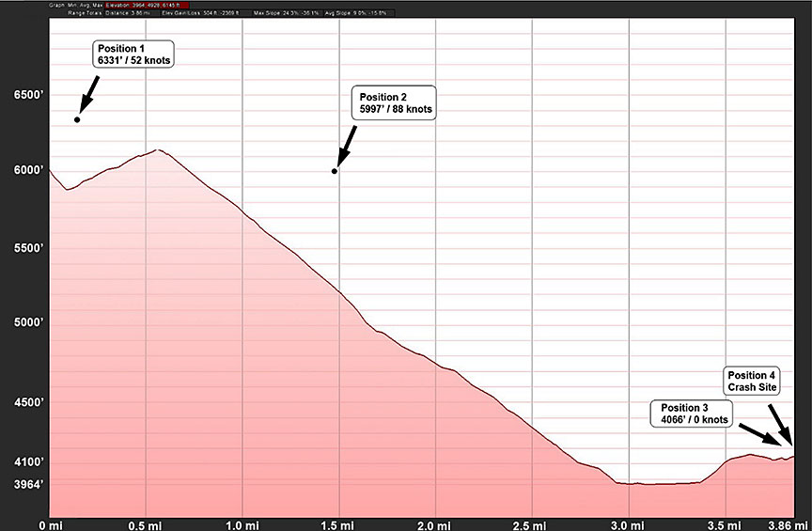Select the Position 2 5997' / 88 knots label

coord(396,103)
